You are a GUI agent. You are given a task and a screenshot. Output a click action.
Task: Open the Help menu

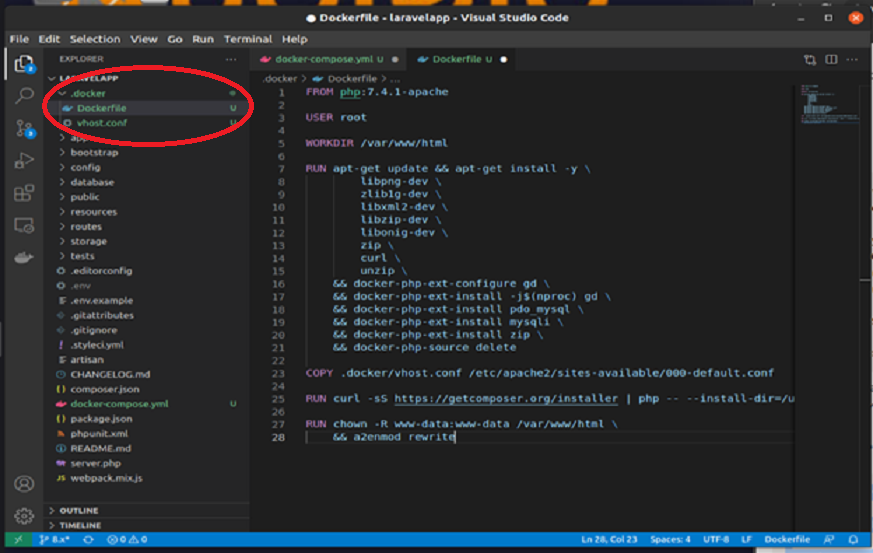[x=295, y=39]
